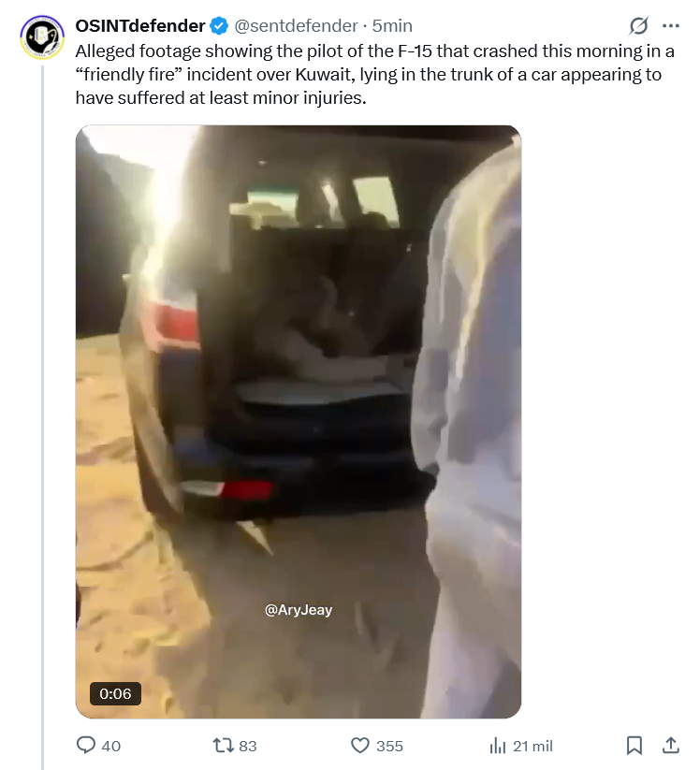Like the post with the heart icon

[x=360, y=746]
